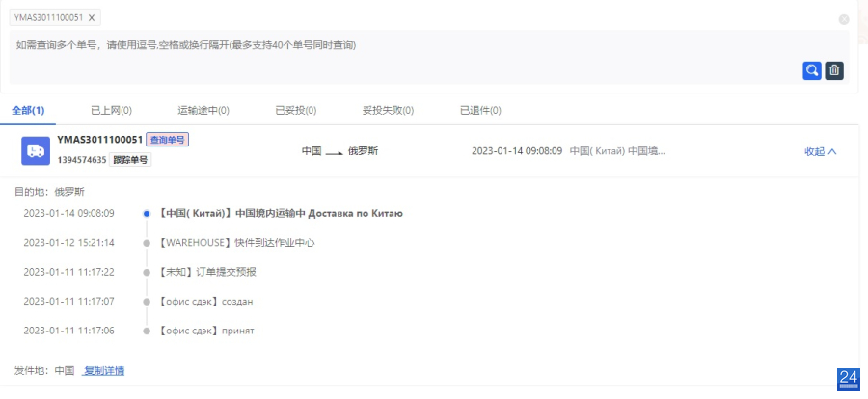Click the 2023-01-11 11:17:06 timestamp
Screen dimensions: 868x399
point(68,331)
